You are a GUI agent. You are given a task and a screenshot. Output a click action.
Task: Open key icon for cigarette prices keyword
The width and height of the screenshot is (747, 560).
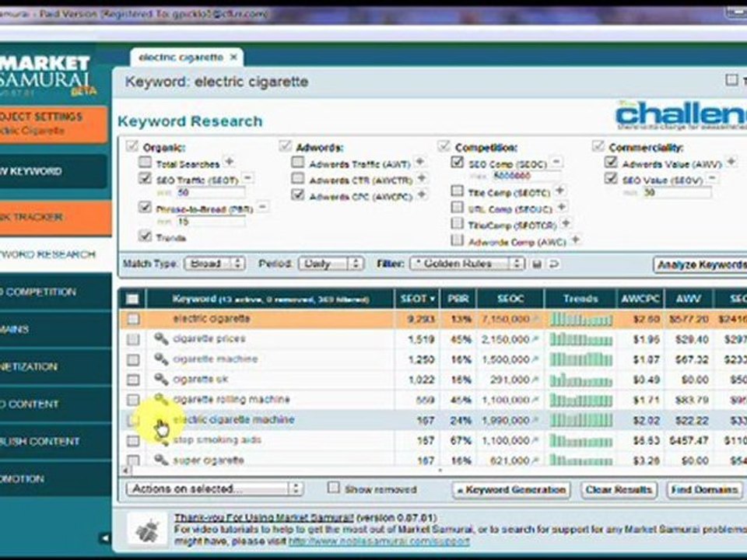click(x=161, y=338)
